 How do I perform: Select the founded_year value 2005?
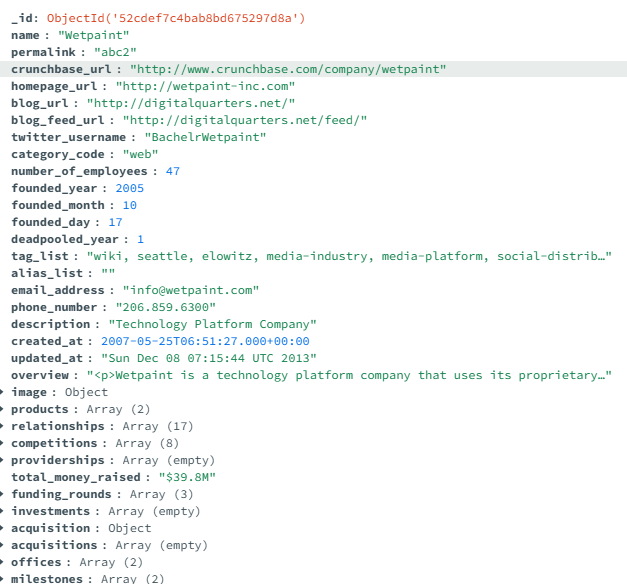pyautogui.click(x=130, y=188)
